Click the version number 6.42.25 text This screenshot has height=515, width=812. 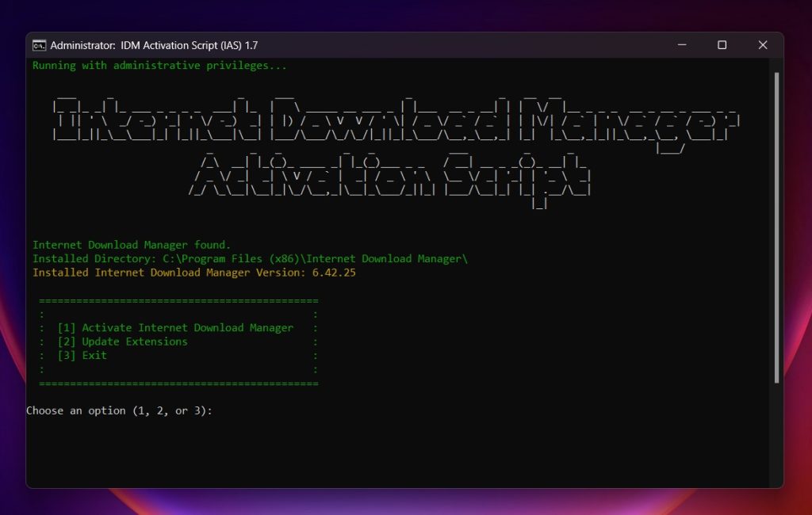333,273
